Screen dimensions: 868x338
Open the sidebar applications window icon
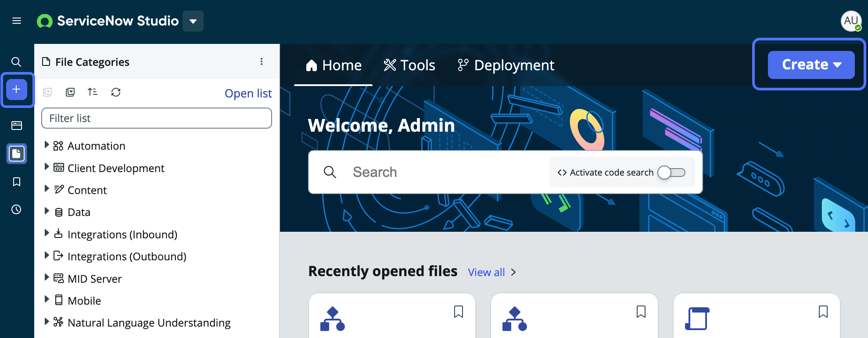[x=17, y=126]
